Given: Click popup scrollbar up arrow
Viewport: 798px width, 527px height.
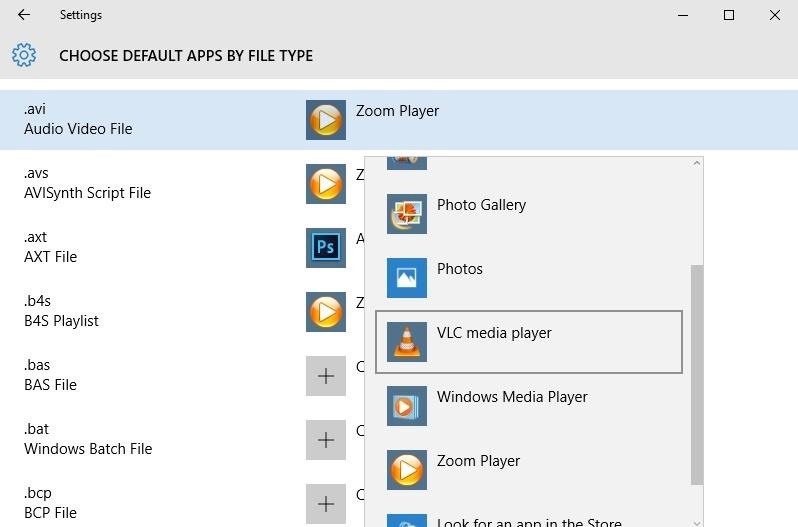Looking at the screenshot, I should (x=697, y=163).
